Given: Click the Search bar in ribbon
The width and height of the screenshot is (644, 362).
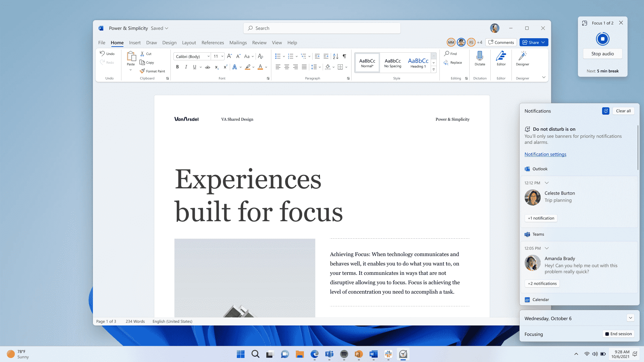Looking at the screenshot, I should pos(322,28).
